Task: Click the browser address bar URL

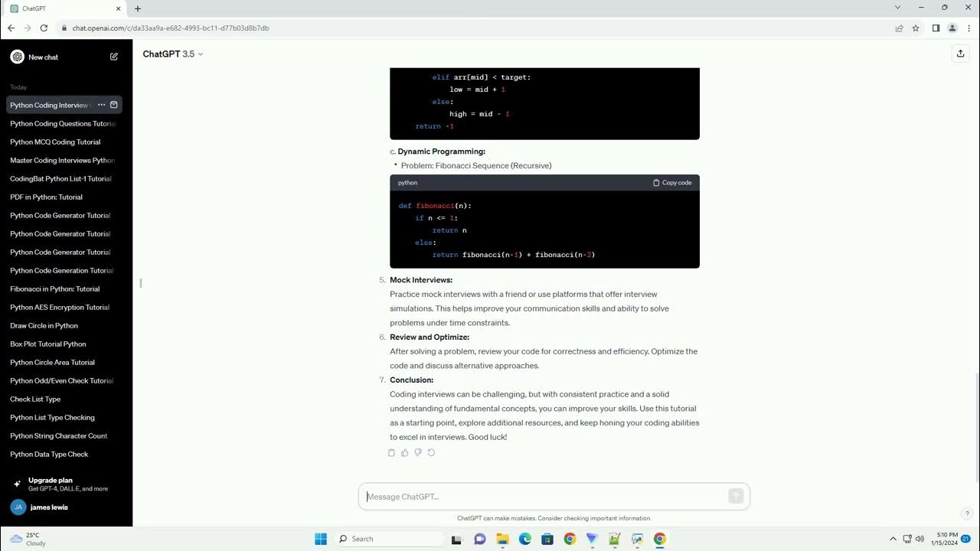Action: click(x=171, y=28)
